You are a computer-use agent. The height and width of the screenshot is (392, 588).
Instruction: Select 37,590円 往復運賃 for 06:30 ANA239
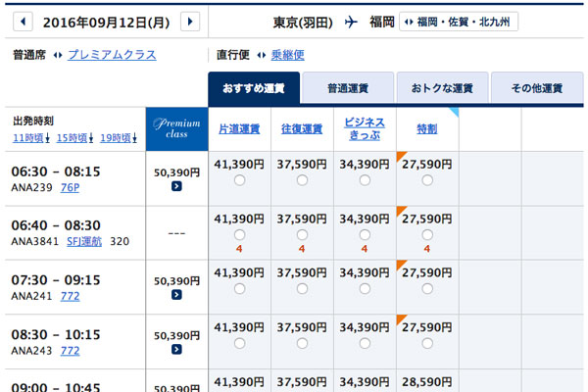click(x=302, y=180)
